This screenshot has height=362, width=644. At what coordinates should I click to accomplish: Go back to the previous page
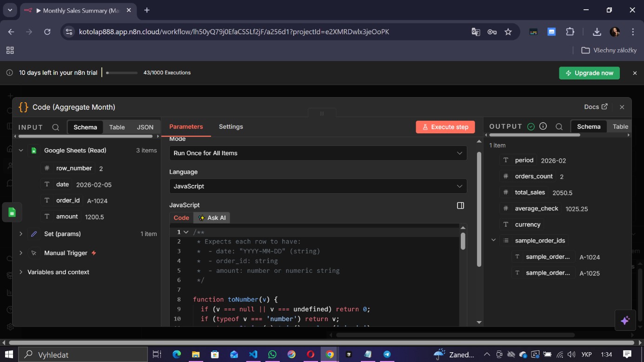click(x=11, y=32)
